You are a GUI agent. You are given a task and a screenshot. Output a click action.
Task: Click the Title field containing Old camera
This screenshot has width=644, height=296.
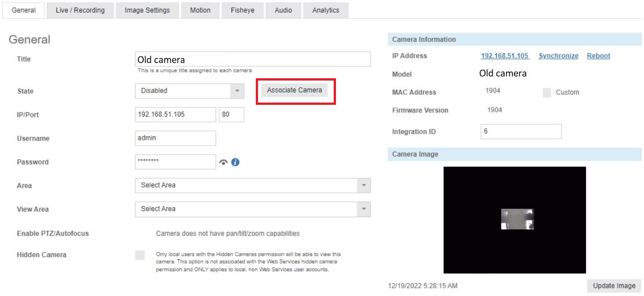pos(252,58)
